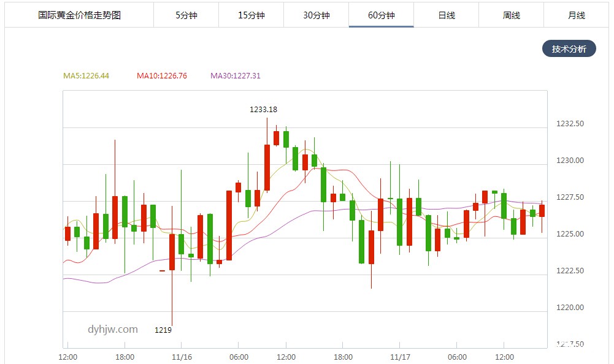This screenshot has width=614, height=364.
Task: Click the dyhjw.com watermark
Action: click(111, 330)
